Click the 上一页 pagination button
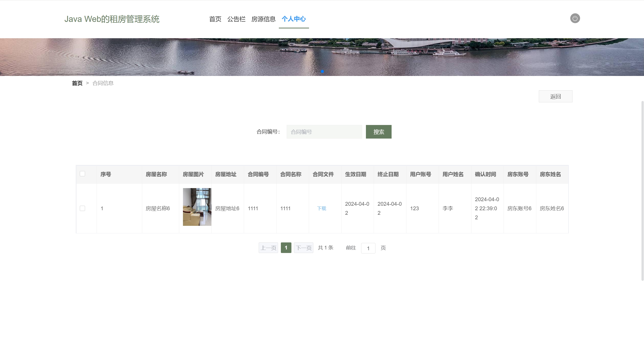The width and height of the screenshot is (644, 342). point(268,248)
